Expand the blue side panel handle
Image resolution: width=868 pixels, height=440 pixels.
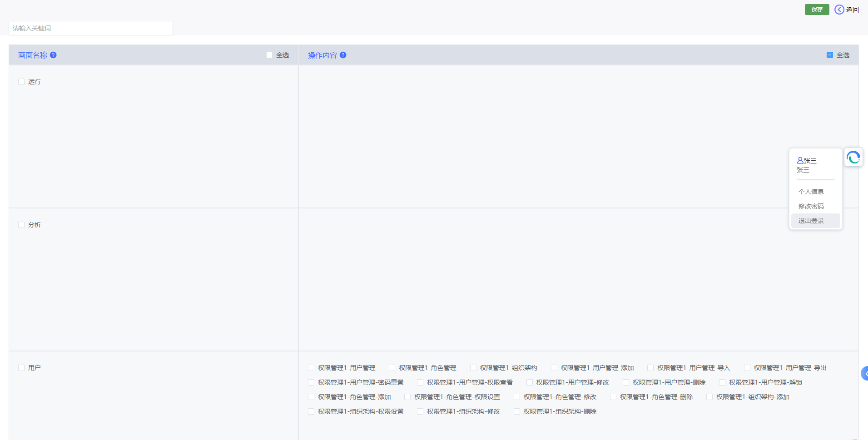864,373
